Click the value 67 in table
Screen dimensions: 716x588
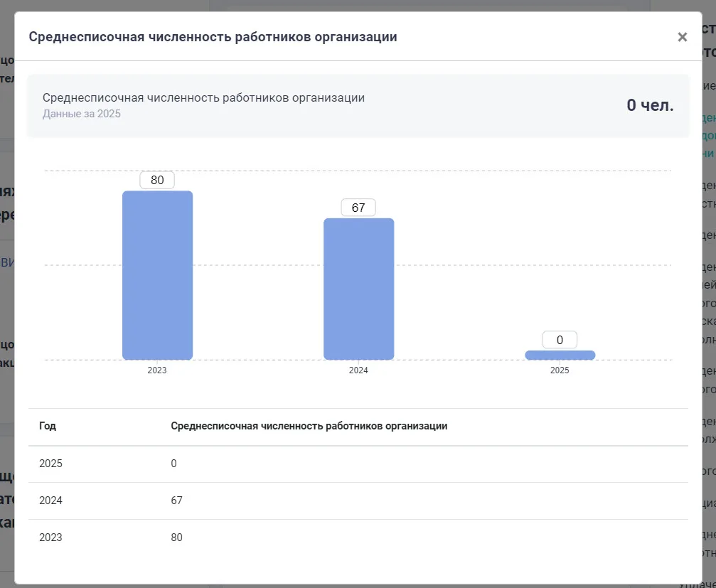(x=176, y=501)
